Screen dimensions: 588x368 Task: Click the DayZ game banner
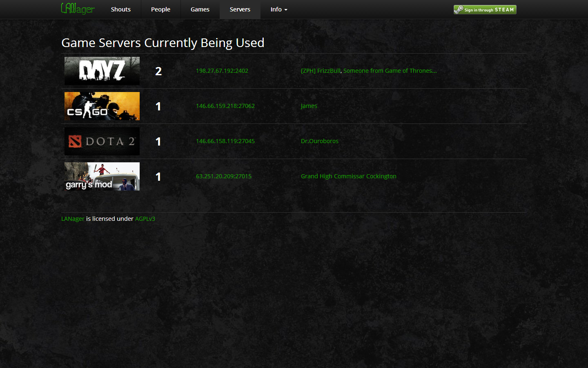point(102,71)
